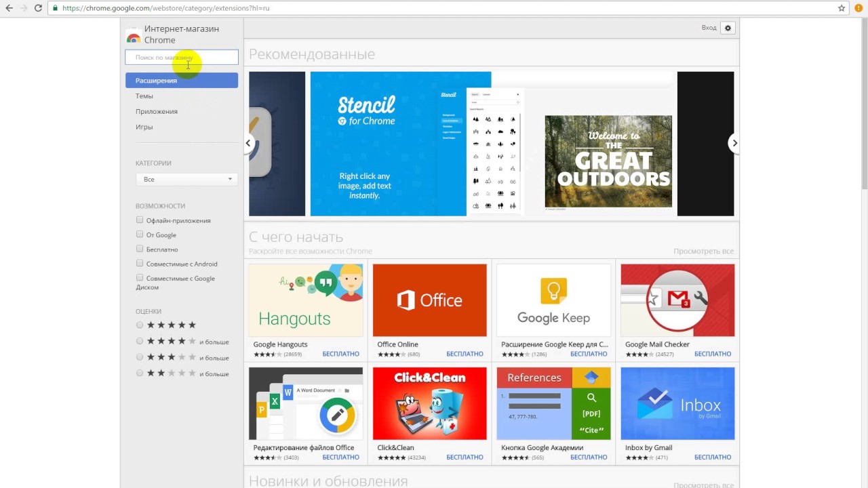This screenshot has height=488, width=868.
Task: Click the Click&Clean title text
Action: (x=396, y=447)
